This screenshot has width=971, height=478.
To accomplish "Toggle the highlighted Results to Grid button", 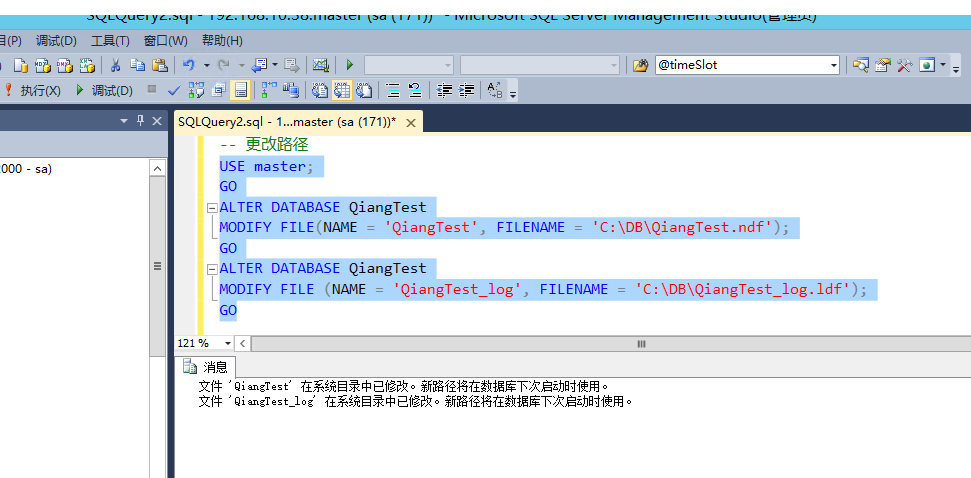I will (340, 90).
